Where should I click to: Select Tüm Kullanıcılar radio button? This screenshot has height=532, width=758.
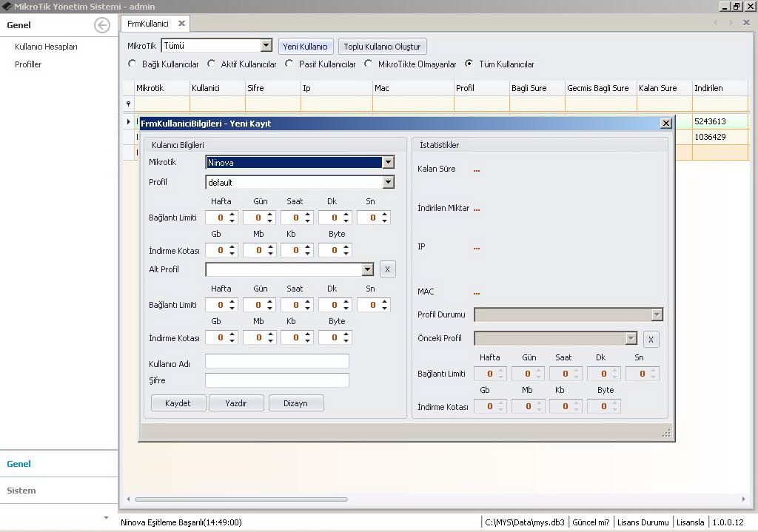pyautogui.click(x=469, y=64)
